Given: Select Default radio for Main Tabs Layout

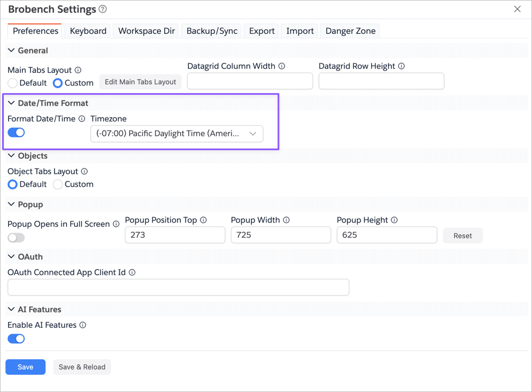Looking at the screenshot, I should point(12,83).
